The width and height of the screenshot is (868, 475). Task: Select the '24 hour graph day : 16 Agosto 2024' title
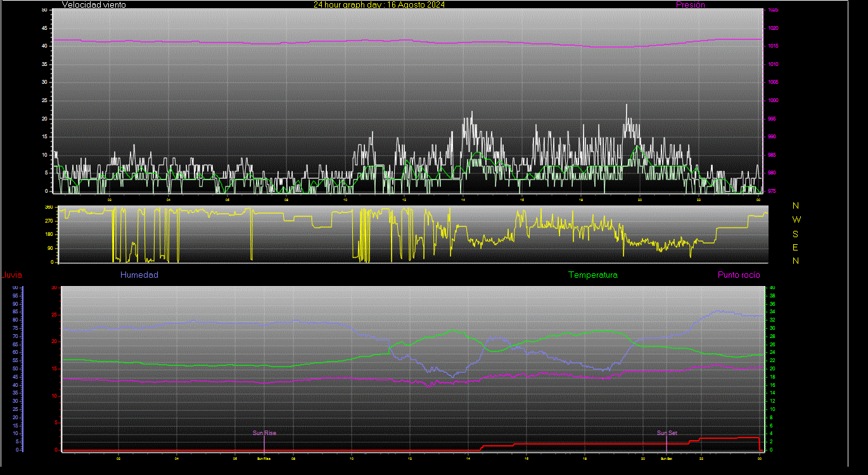pos(379,4)
